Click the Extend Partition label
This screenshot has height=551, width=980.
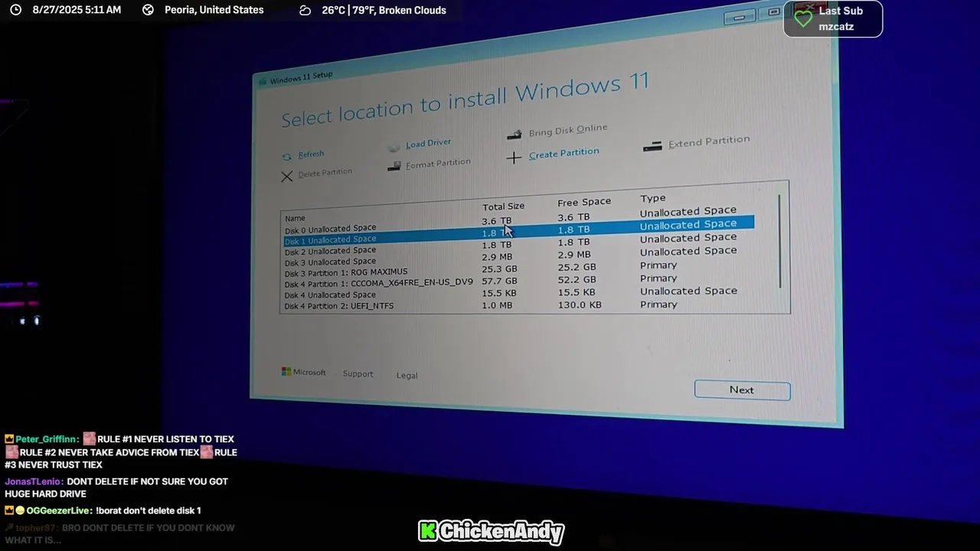click(x=709, y=142)
